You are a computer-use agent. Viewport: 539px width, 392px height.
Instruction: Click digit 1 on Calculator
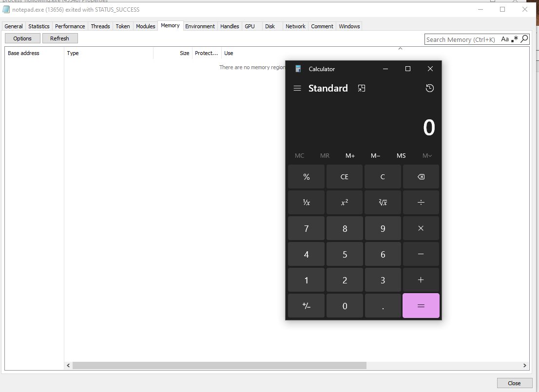pyautogui.click(x=306, y=280)
